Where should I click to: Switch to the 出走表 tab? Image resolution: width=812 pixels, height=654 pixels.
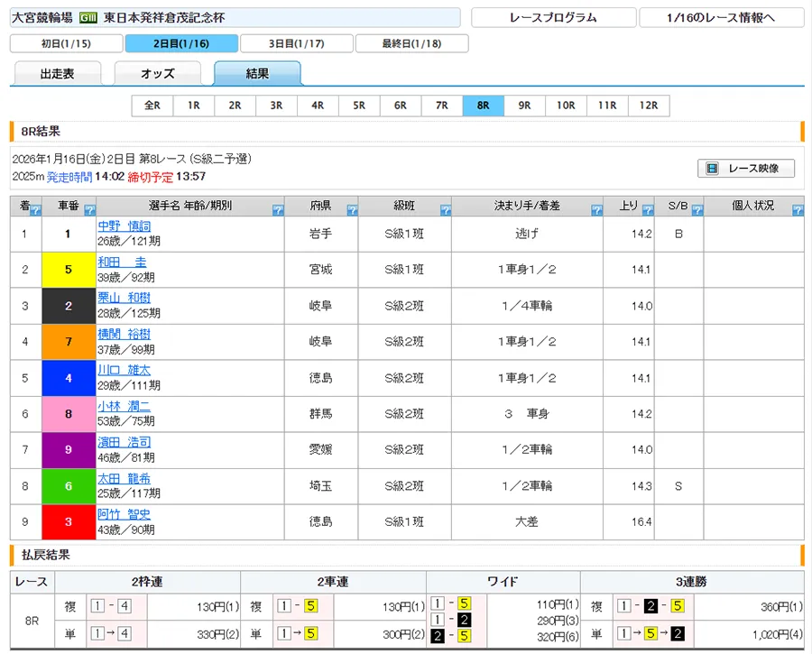[58, 74]
